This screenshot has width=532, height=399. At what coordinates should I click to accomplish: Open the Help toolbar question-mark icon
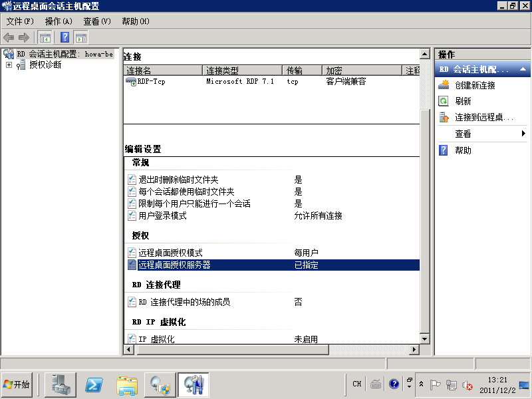point(65,37)
